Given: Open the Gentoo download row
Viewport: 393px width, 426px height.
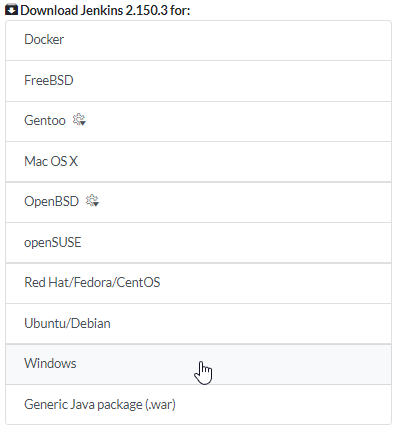Looking at the screenshot, I should click(198, 122).
